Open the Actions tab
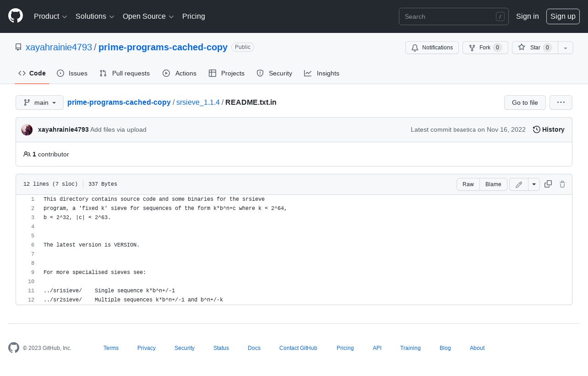Viewport: 588px width, 376px height. coord(180,73)
